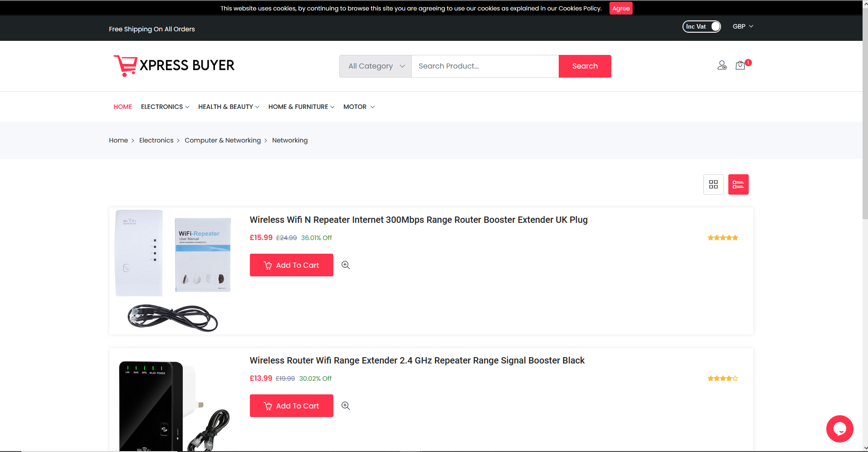Expand the All Category dropdown
This screenshot has width=868, height=452.
tap(375, 66)
